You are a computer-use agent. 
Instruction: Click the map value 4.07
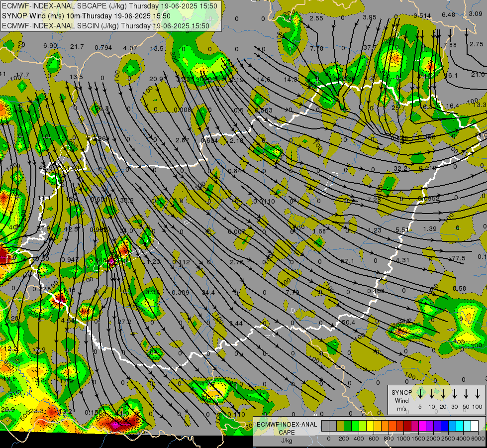[x=130, y=48]
